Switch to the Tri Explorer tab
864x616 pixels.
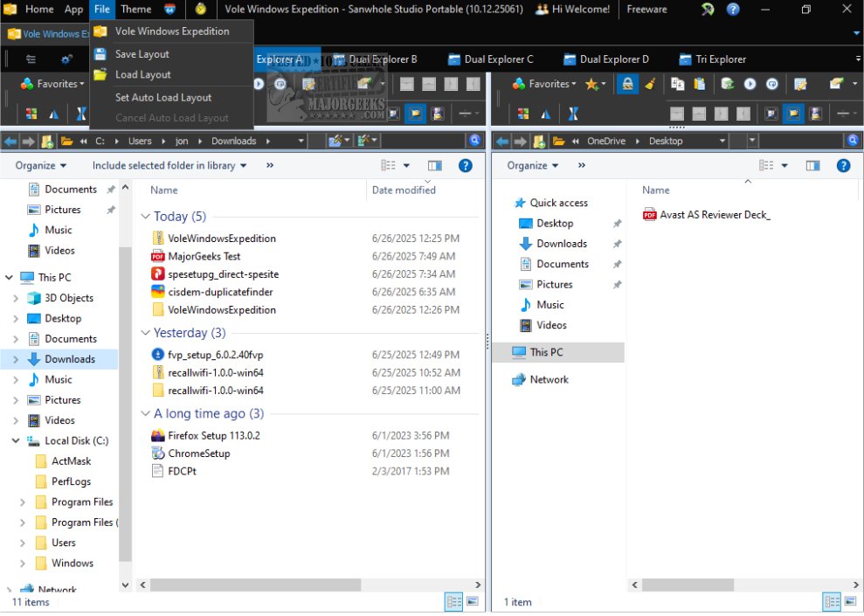pos(713,59)
